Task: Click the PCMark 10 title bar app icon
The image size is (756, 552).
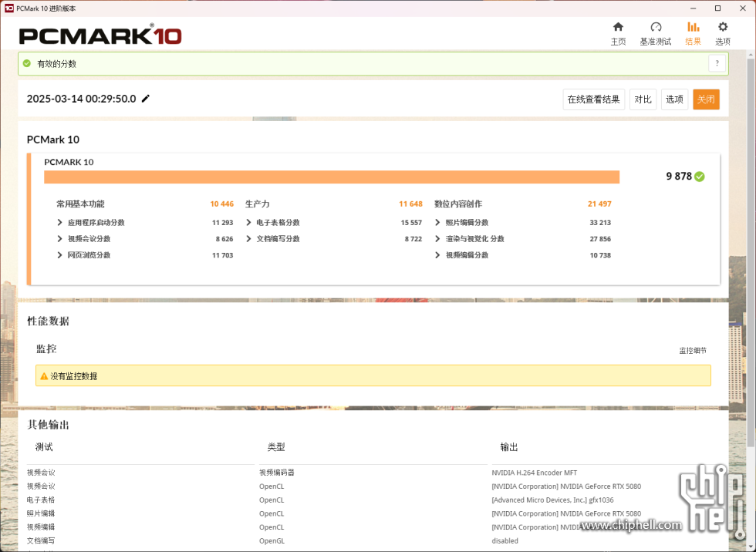Action: [8, 8]
